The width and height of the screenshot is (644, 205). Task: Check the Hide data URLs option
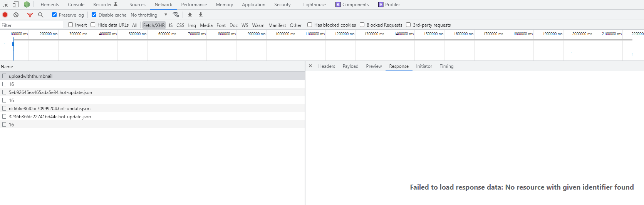[x=93, y=25]
